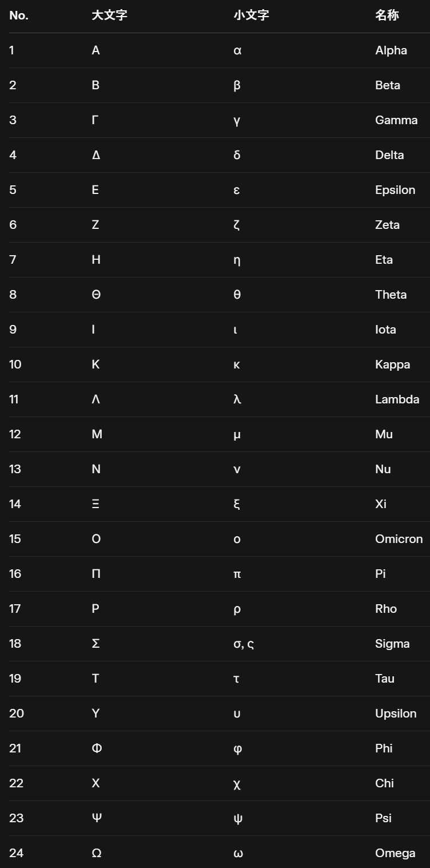Select the Upsilon name text

(x=396, y=714)
